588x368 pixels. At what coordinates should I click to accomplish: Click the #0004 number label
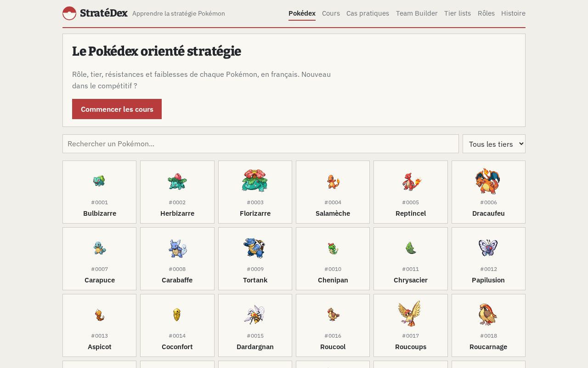point(333,202)
